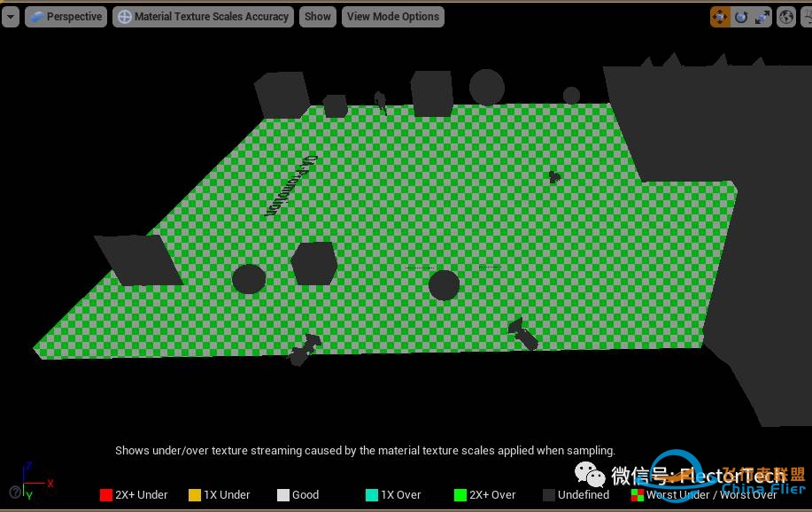Screen dimensions: 812x512
Task: Click the surface snapping icon at far right
Action: pyautogui.click(x=806, y=17)
